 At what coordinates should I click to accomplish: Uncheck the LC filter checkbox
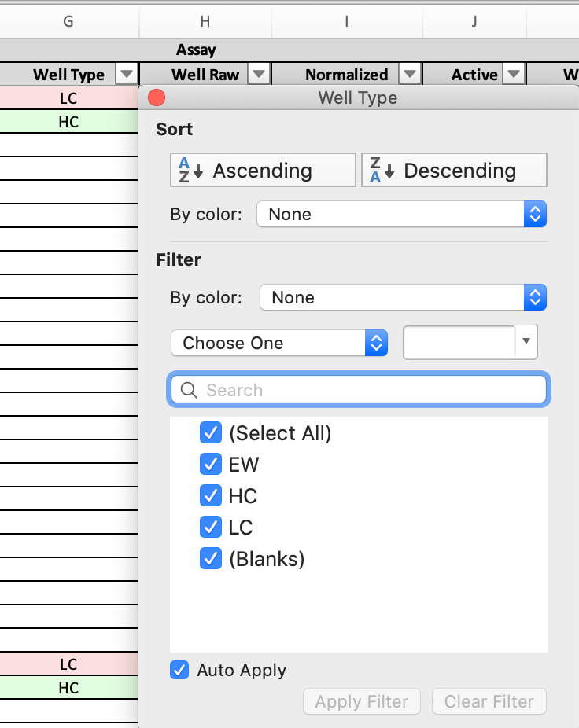(211, 527)
